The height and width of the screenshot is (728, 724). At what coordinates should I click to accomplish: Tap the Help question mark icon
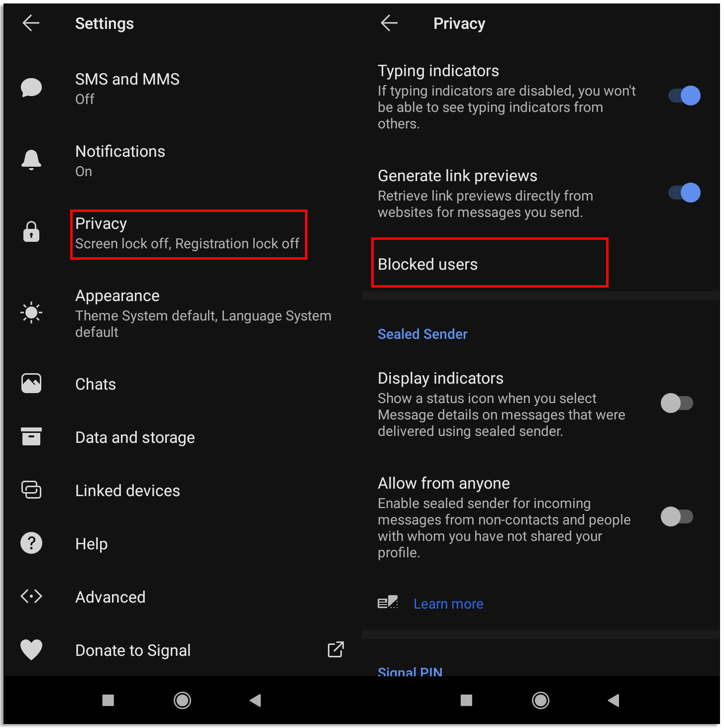(x=31, y=543)
